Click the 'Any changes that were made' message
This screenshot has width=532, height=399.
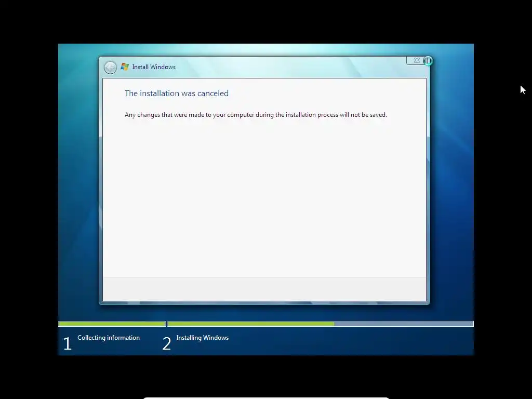(x=256, y=115)
